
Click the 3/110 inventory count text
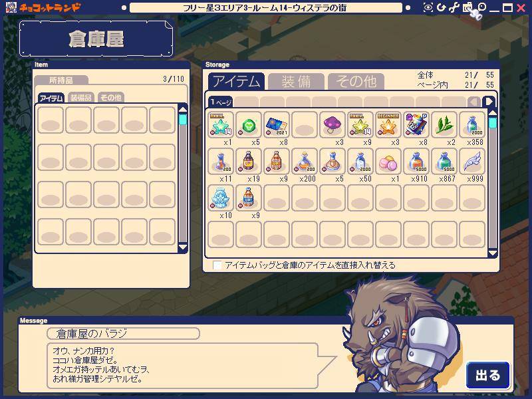(x=174, y=79)
